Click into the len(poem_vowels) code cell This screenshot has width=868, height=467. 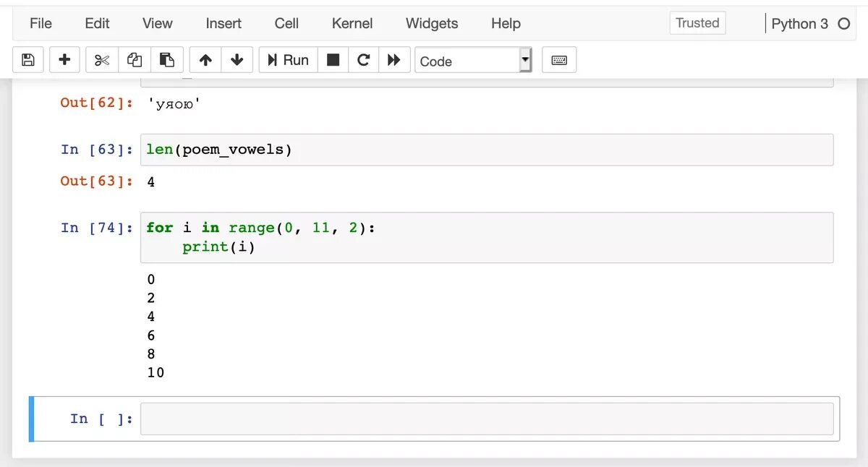coord(487,150)
